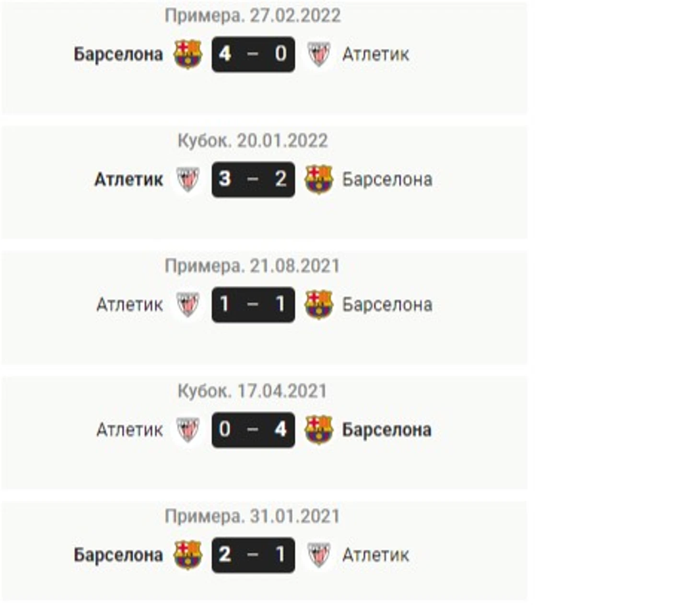Screen dimensions: 700x605
Task: Click Athletic crest in 17.04.2021 cup match
Action: pos(187,430)
